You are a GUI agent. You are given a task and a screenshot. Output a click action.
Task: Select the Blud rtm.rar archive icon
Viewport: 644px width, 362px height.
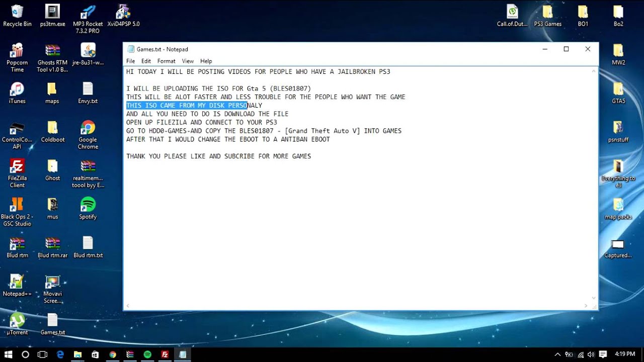click(52, 247)
